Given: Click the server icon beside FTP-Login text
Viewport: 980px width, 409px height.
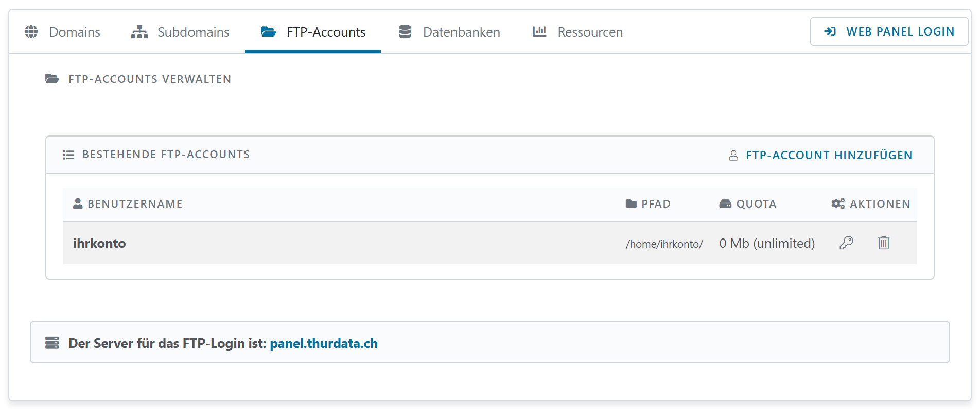Looking at the screenshot, I should (x=52, y=343).
